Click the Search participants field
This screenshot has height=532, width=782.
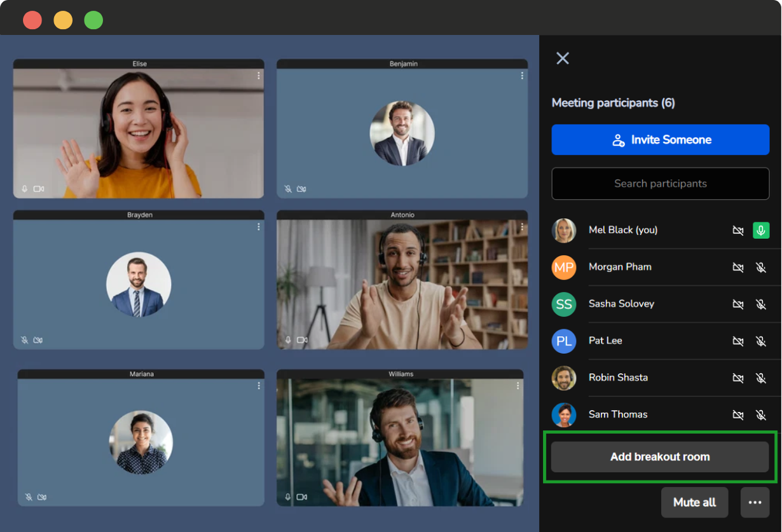point(660,184)
